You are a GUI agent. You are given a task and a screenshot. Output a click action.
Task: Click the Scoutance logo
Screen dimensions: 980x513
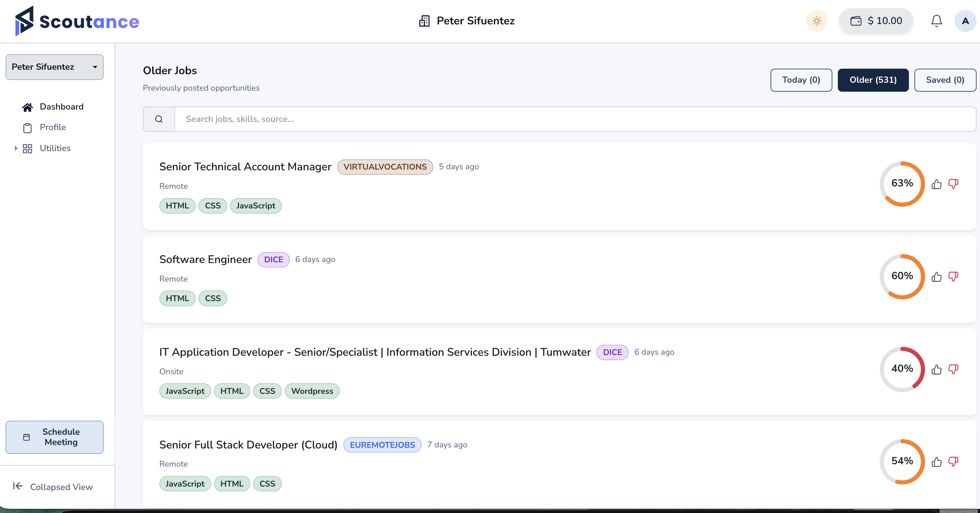[x=77, y=21]
